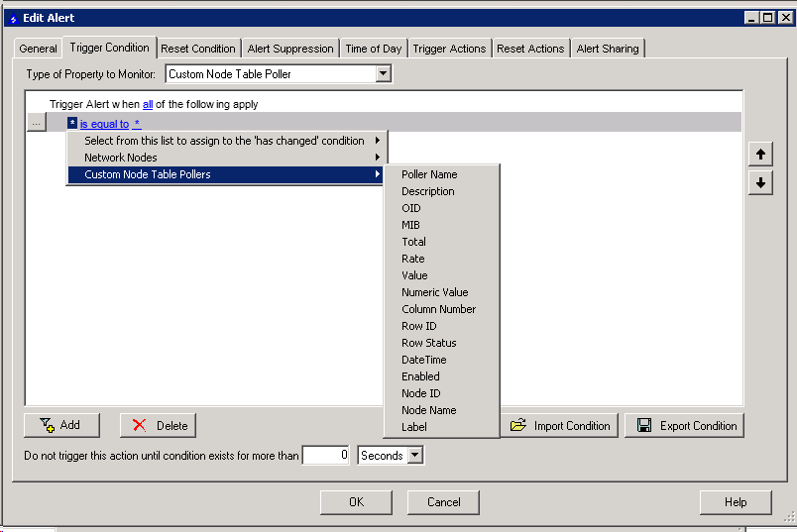Move condition down with the down arrow
797x532 pixels.
[x=760, y=183]
